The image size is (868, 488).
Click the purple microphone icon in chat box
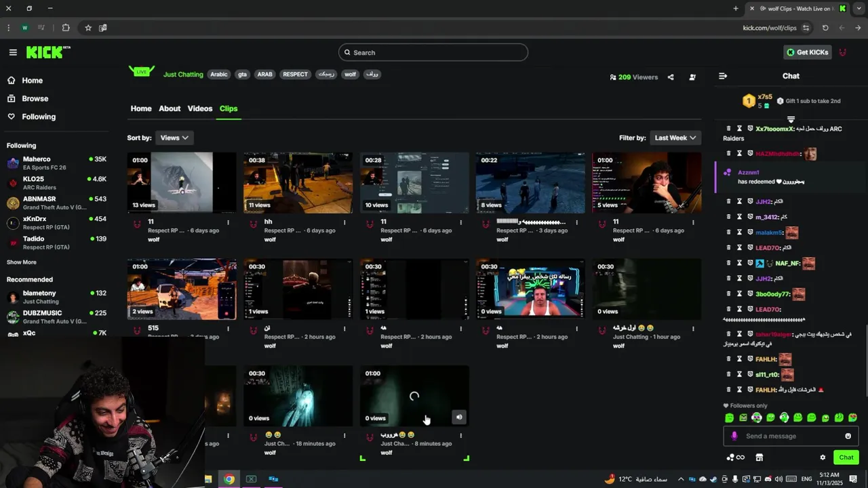point(734,436)
